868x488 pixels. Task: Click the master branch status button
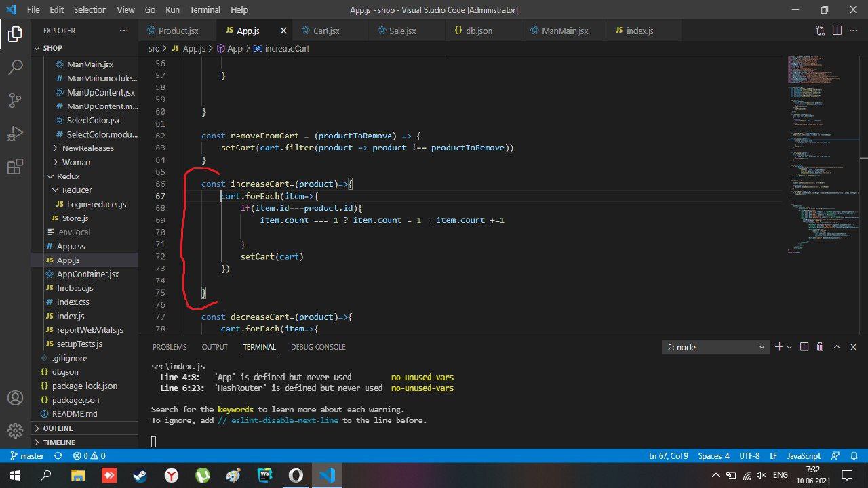26,456
